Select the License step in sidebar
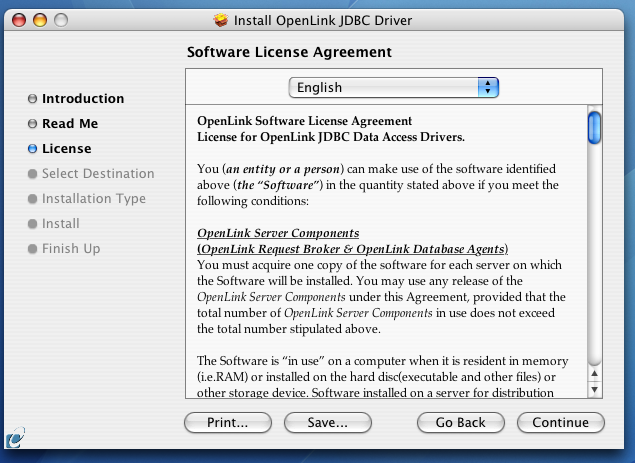The image size is (635, 463). [66, 149]
